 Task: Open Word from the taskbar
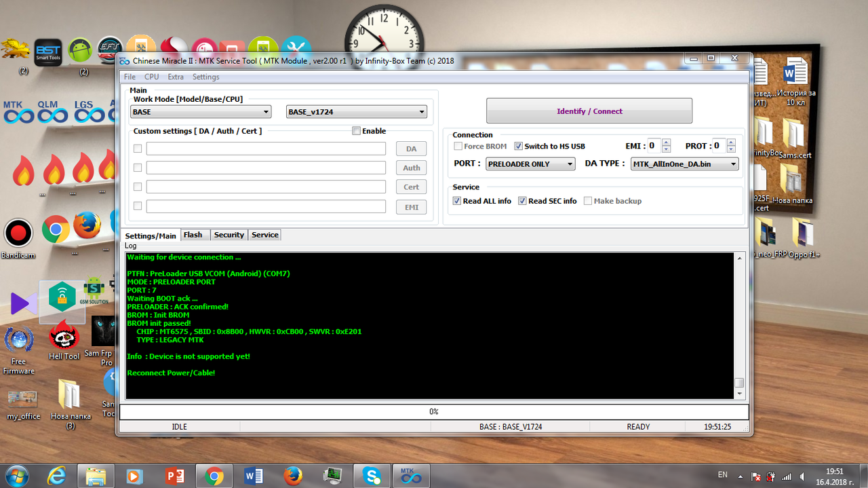(x=254, y=475)
